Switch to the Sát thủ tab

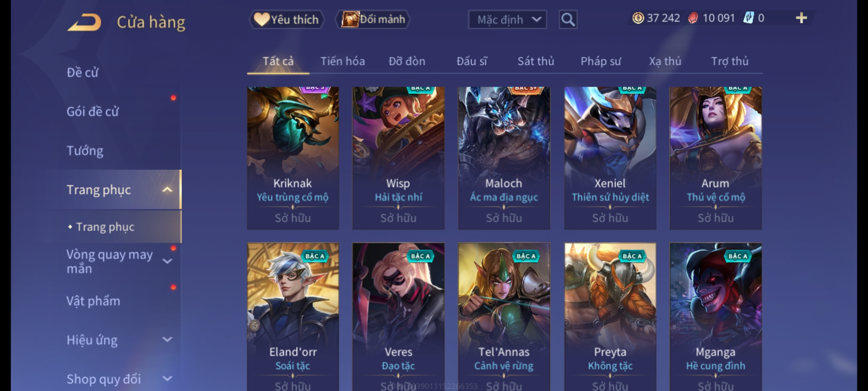(x=536, y=61)
